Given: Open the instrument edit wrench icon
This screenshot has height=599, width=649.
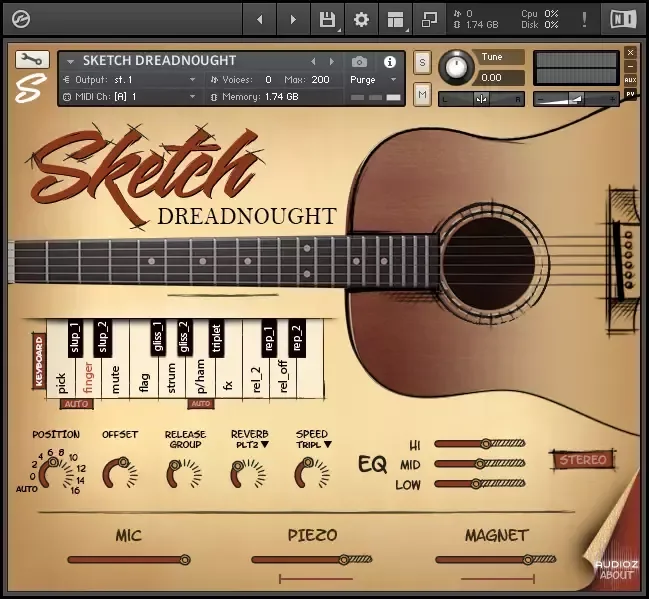Looking at the screenshot, I should click(x=32, y=60).
